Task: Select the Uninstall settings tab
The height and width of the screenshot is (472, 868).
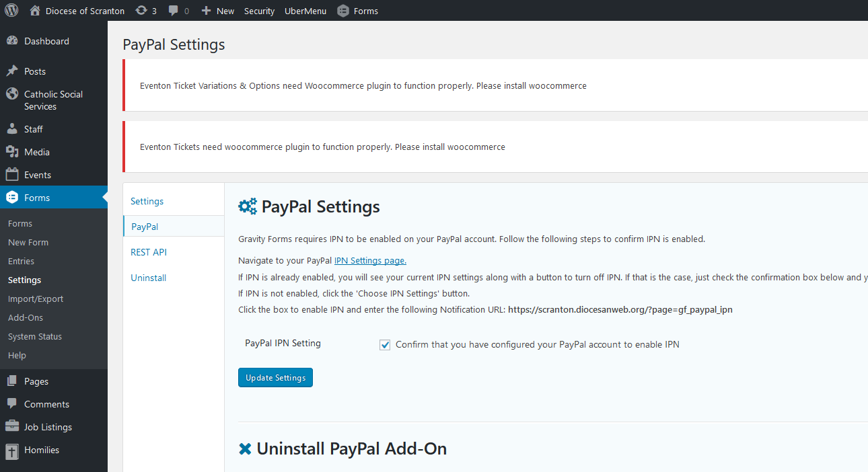Action: [148, 278]
